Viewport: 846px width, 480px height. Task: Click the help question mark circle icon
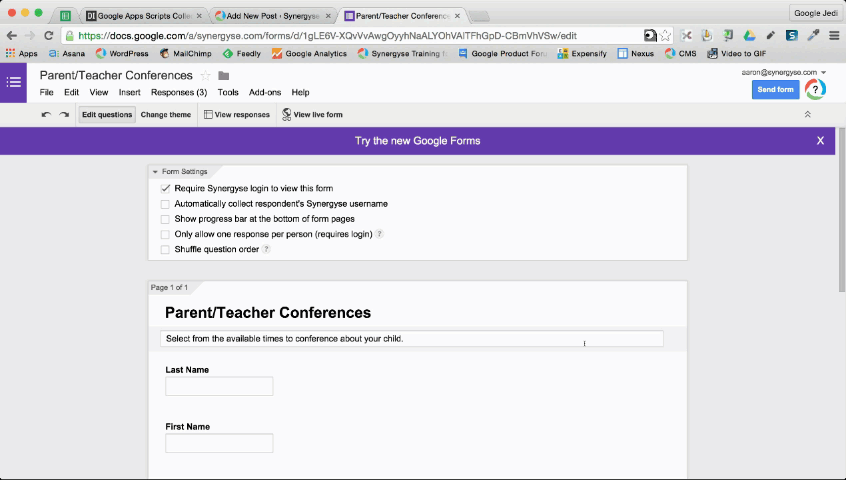click(816, 90)
